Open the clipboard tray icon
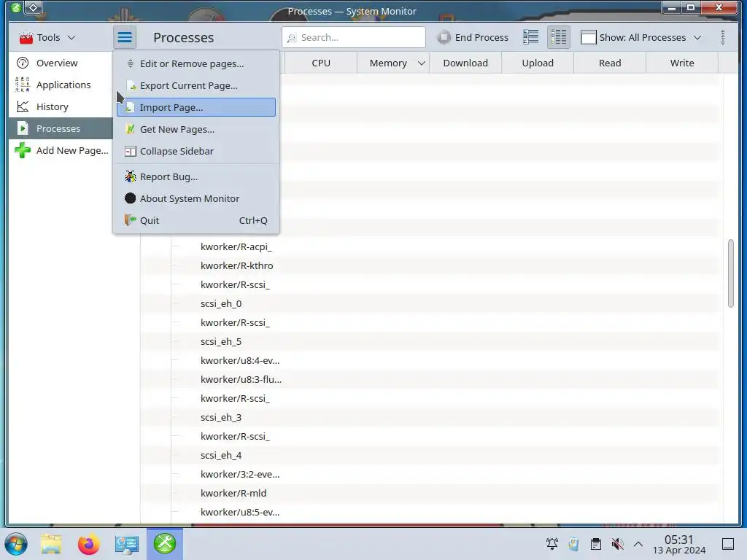 pos(595,544)
